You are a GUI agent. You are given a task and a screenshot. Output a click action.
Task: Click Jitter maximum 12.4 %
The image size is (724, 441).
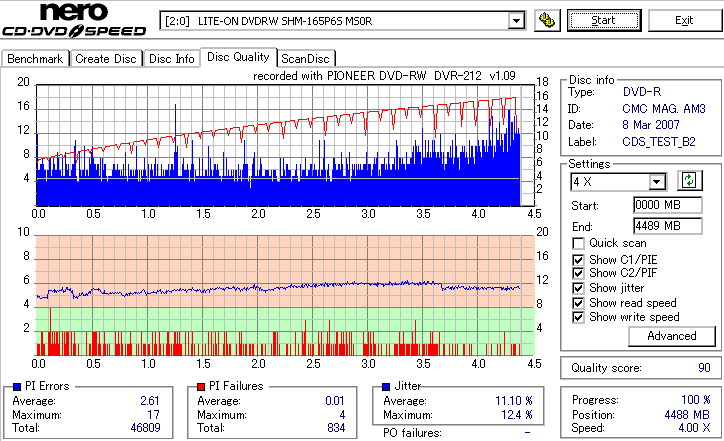[x=517, y=415]
